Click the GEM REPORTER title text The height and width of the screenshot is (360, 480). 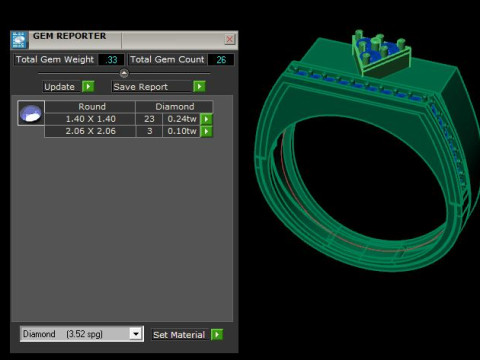(69, 36)
